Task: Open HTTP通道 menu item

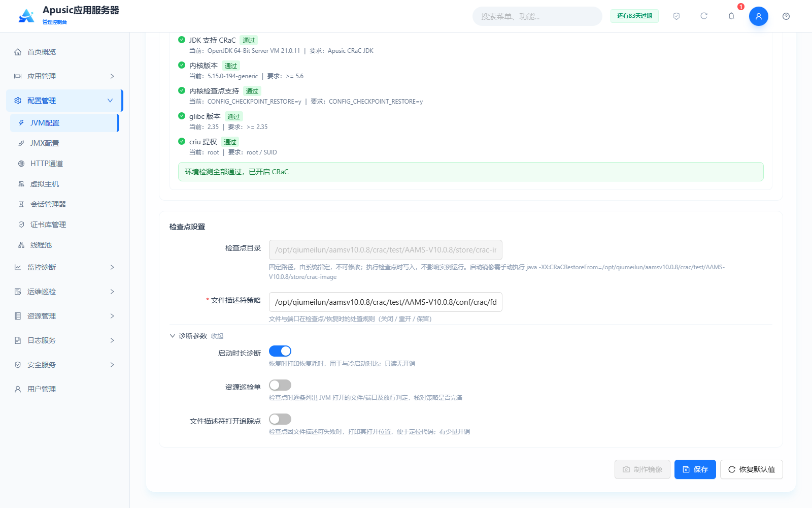Action: pyautogui.click(x=64, y=164)
